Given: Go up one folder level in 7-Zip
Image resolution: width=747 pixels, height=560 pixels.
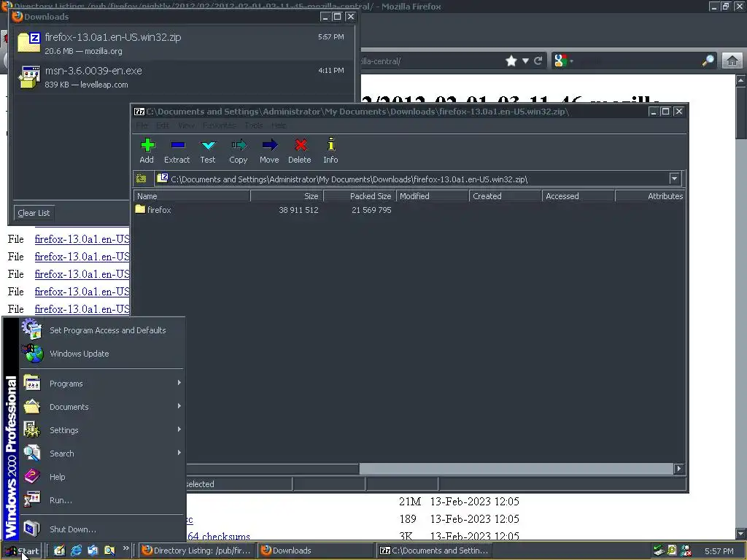Looking at the screenshot, I should click(141, 179).
